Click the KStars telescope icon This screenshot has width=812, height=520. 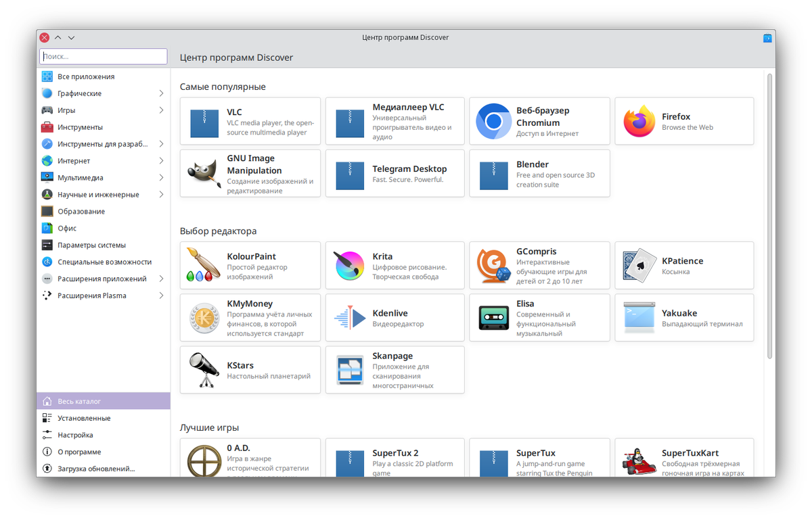[204, 370]
